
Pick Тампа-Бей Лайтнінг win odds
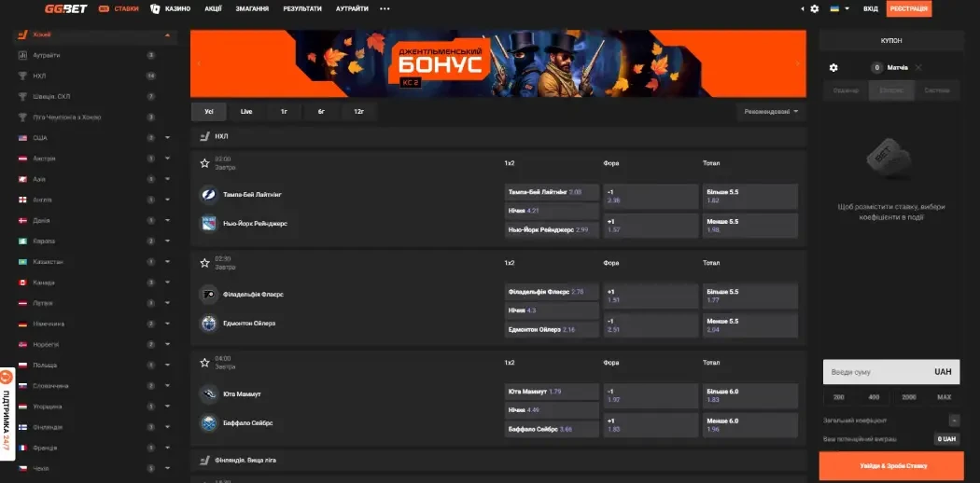[551, 192]
